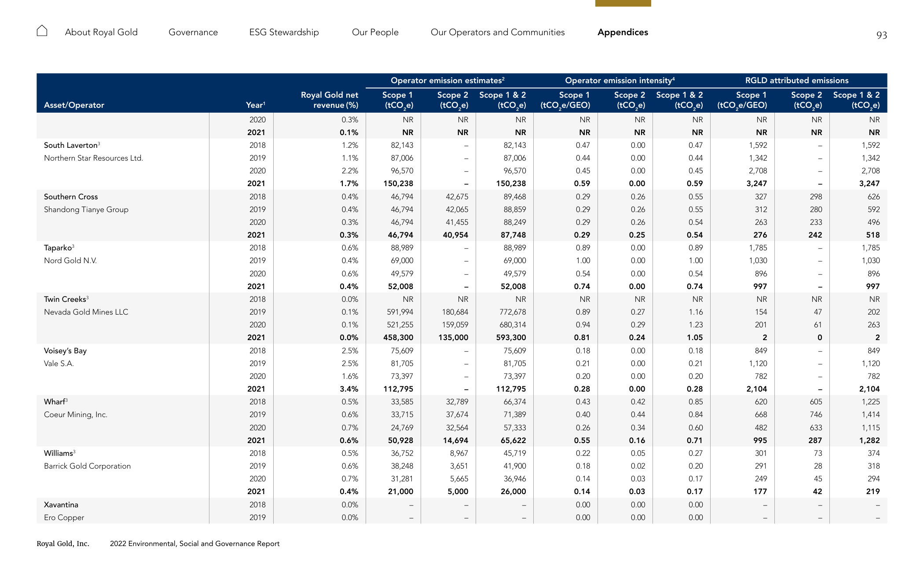Image resolution: width=924 pixels, height=561 pixels.
Task: Open the ESG Stewardship section
Action: (284, 32)
